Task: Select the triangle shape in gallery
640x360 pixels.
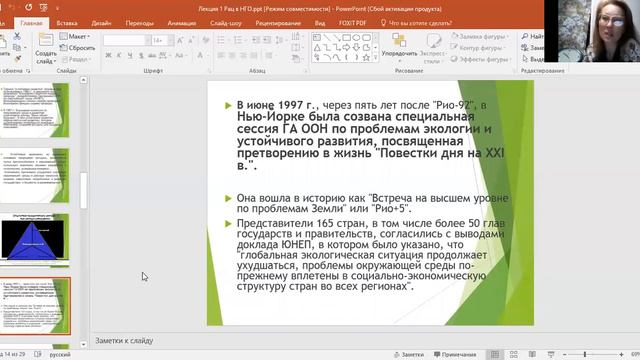Action: coord(317,48)
